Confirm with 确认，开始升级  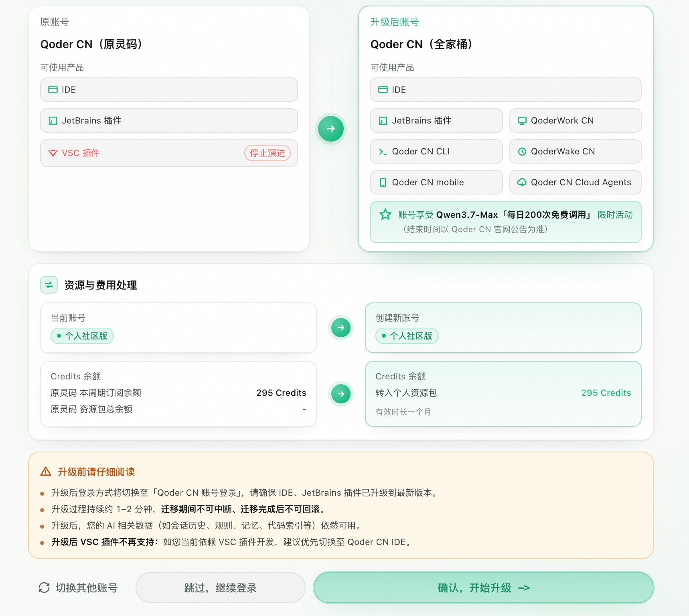pos(484,588)
